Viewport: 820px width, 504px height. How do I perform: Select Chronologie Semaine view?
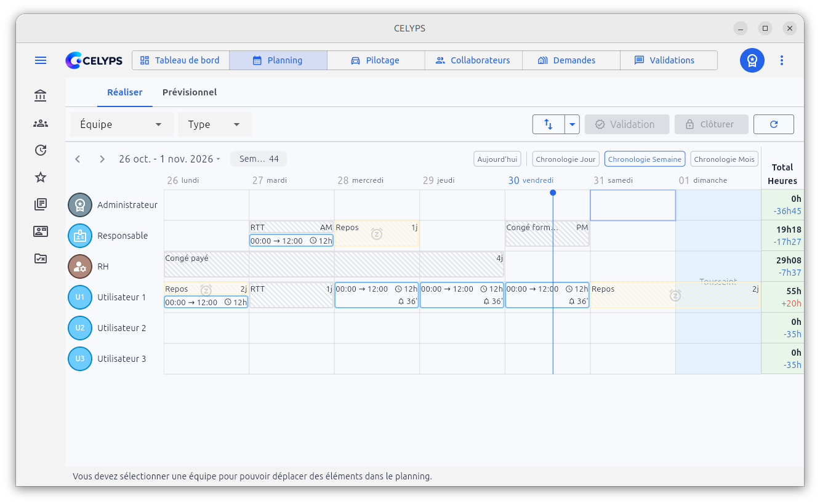tap(645, 159)
